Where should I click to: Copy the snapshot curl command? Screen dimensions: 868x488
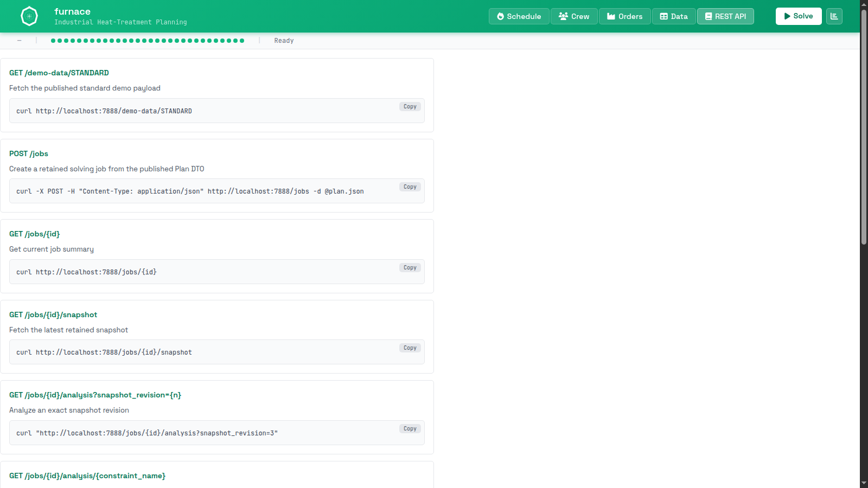pos(410,348)
